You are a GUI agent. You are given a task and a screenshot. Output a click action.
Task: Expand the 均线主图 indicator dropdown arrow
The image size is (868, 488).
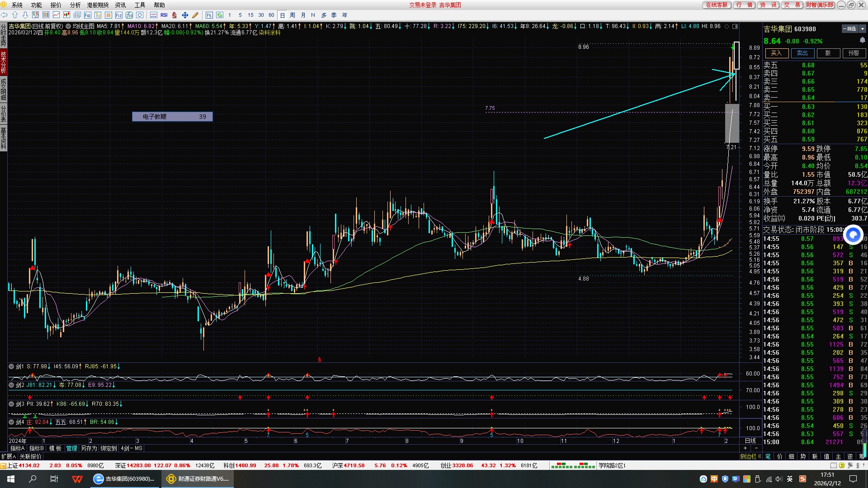(x=68, y=26)
